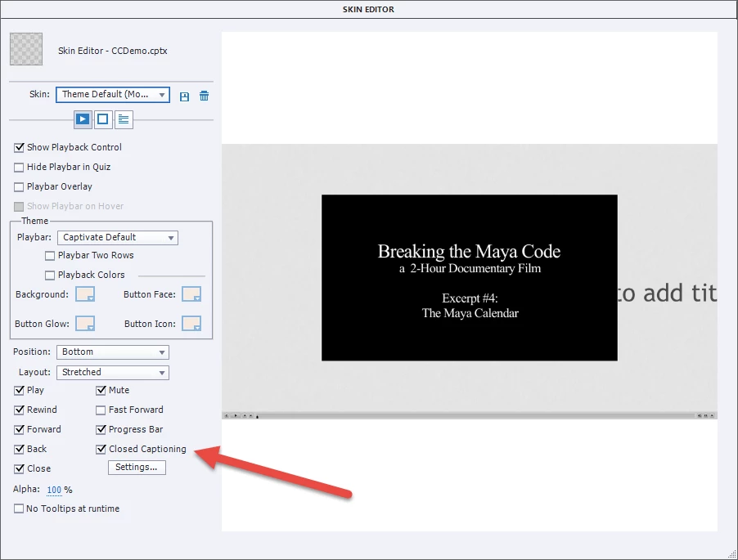The image size is (738, 560).
Task: Enable Playback Colors checkbox
Action: tap(50, 275)
